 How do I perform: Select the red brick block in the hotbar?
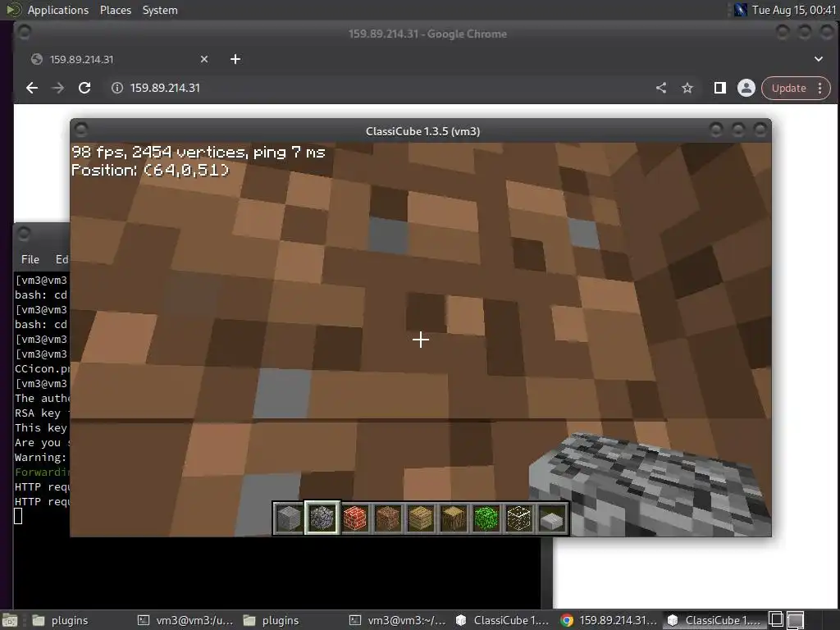(x=354, y=518)
